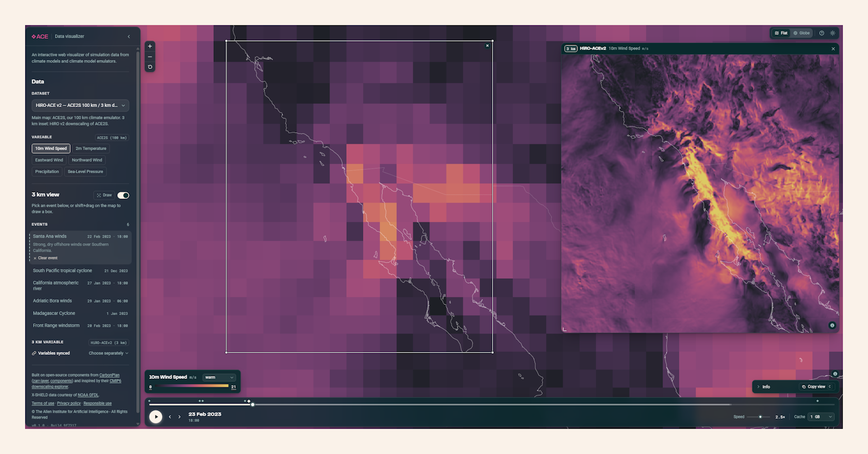Open the Cache size dropdown

point(821,416)
